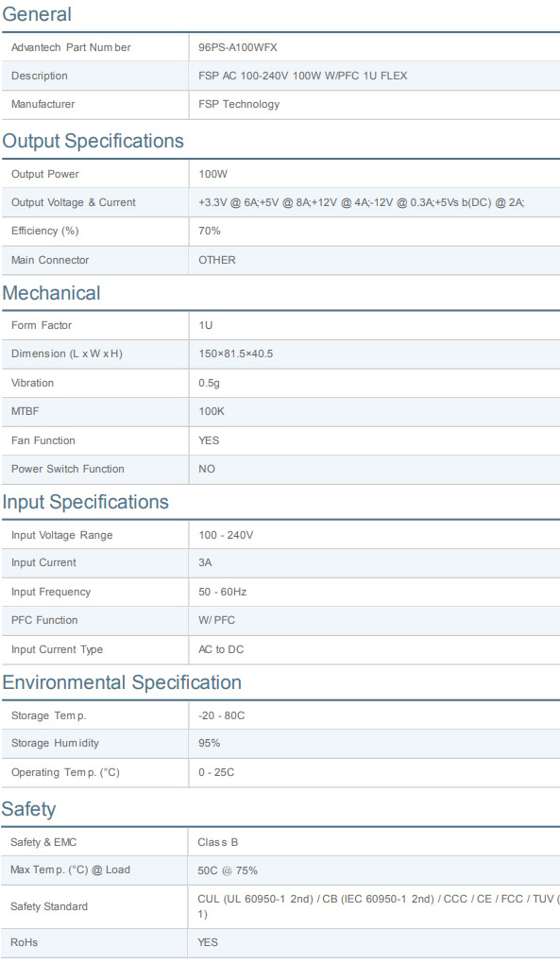Click the Power Switch Function label

pos(68,469)
